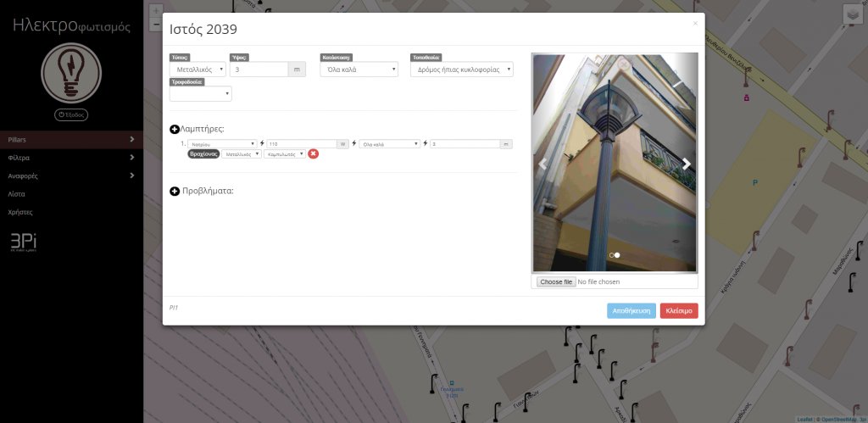Open the empty Τροφοδοσία dropdown
Image resolution: width=868 pixels, height=423 pixels.
click(x=200, y=94)
